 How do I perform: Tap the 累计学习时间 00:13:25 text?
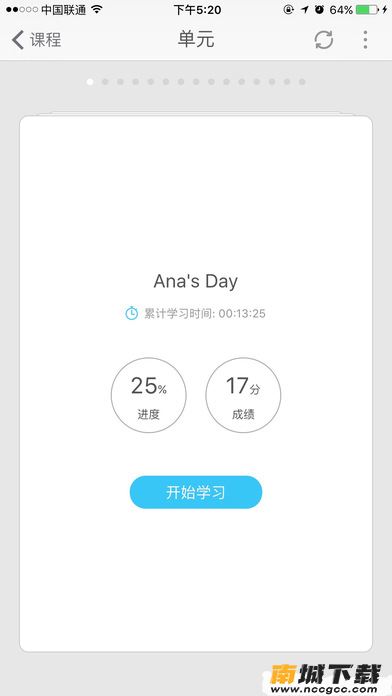tap(205, 313)
